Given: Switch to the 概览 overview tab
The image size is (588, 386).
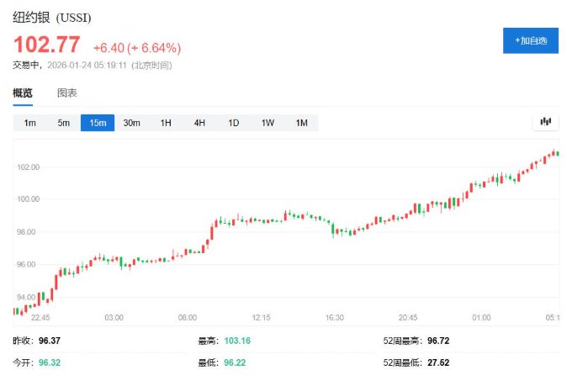Looking at the screenshot, I should click(23, 93).
